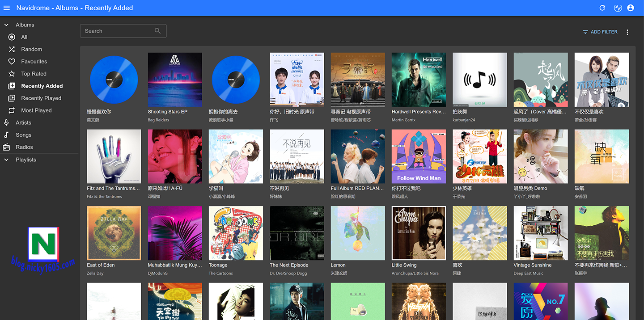Open the East of Eden album cover
Image resolution: width=644 pixels, height=320 pixels.
point(114,233)
